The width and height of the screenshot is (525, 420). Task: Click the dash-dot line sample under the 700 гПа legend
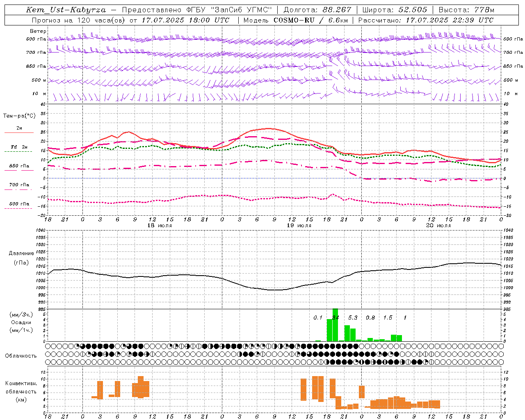click(18, 190)
